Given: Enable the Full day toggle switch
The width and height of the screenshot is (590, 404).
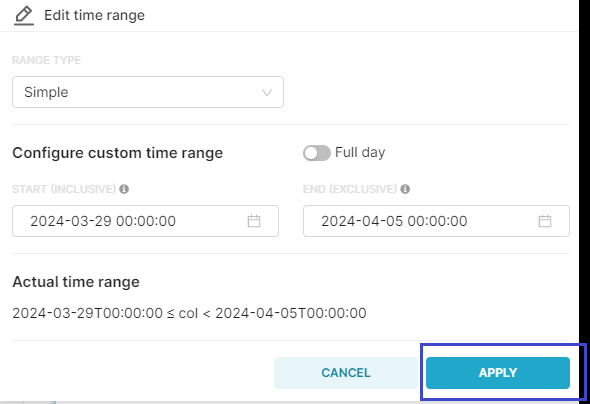Looking at the screenshot, I should click(x=317, y=153).
